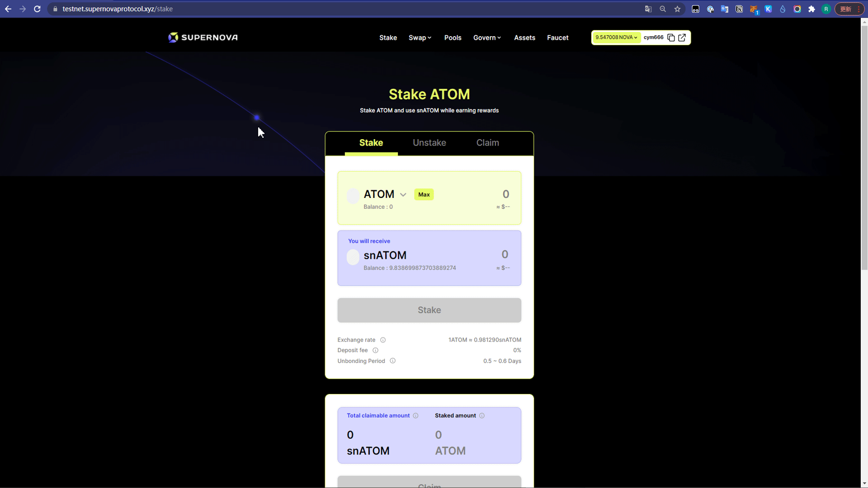Screen dimensions: 868x488
Task: Open the Google Translate extension icon
Action: pyautogui.click(x=725, y=9)
